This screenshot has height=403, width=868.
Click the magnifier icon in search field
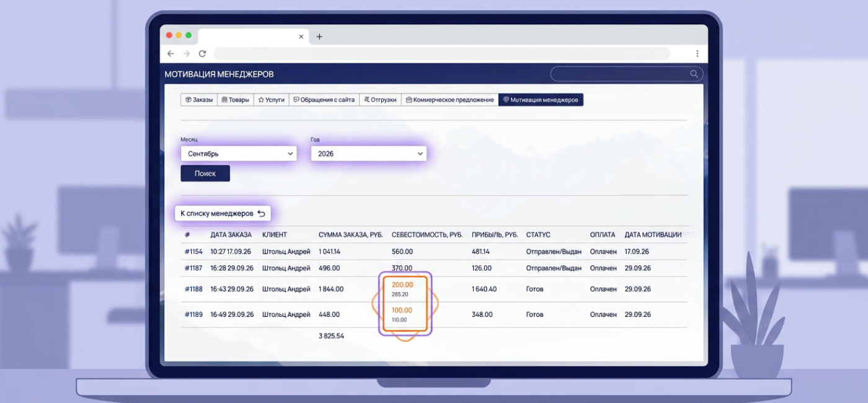pyautogui.click(x=694, y=74)
